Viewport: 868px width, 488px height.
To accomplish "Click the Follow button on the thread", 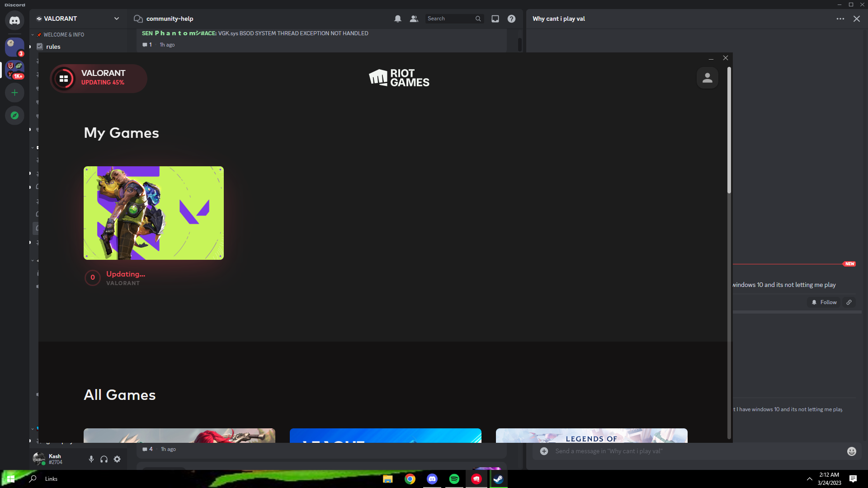I will [x=824, y=302].
